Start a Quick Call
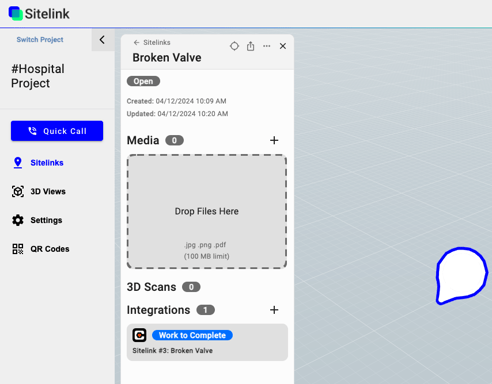Viewport: 492px width, 384px height. [57, 131]
